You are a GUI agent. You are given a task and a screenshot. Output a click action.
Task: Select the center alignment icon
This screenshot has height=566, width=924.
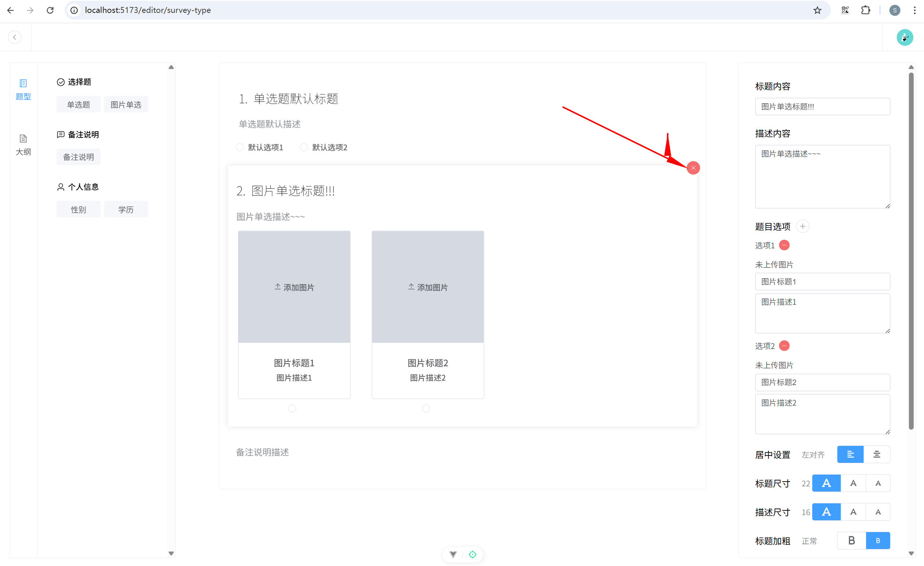(876, 454)
